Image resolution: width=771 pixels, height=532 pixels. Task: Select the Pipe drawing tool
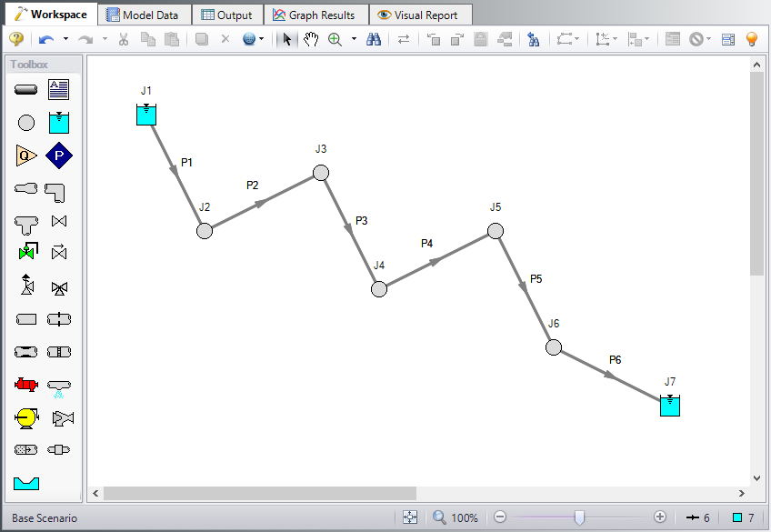[25, 89]
